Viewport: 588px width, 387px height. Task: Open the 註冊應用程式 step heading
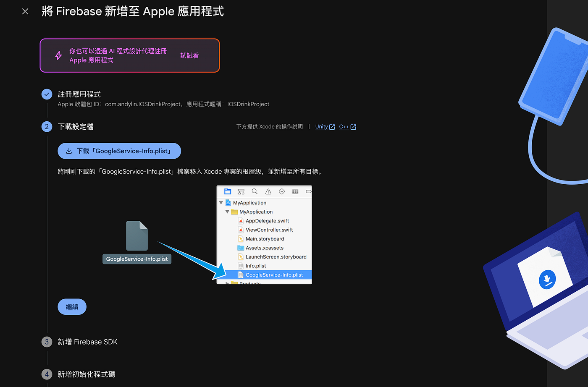79,94
